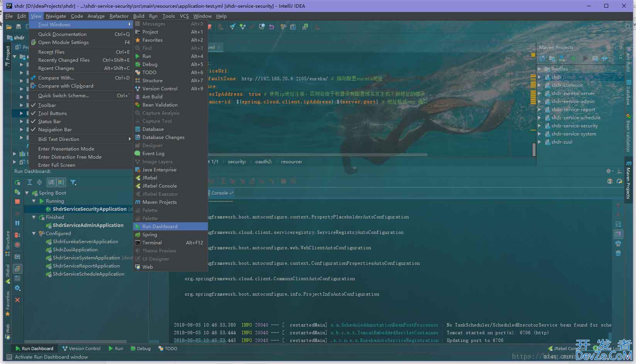Open the TODO tool window button at bottom
This screenshot has height=364, width=636.
coord(168,349)
